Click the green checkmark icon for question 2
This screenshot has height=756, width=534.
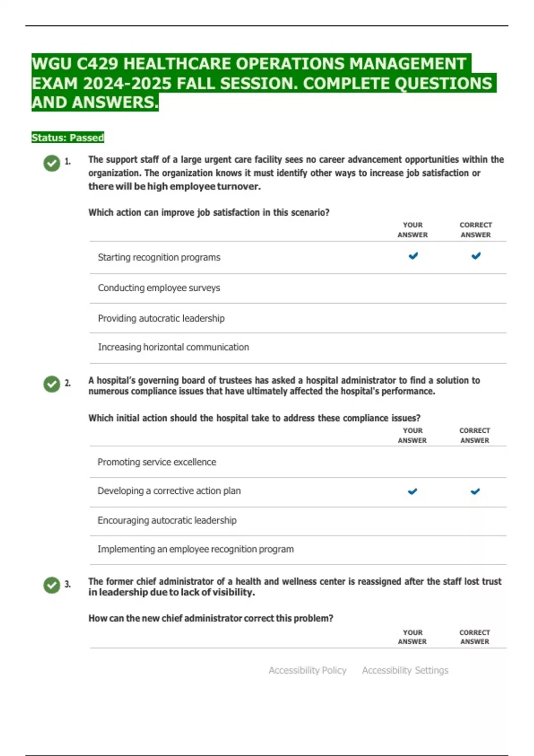click(52, 384)
